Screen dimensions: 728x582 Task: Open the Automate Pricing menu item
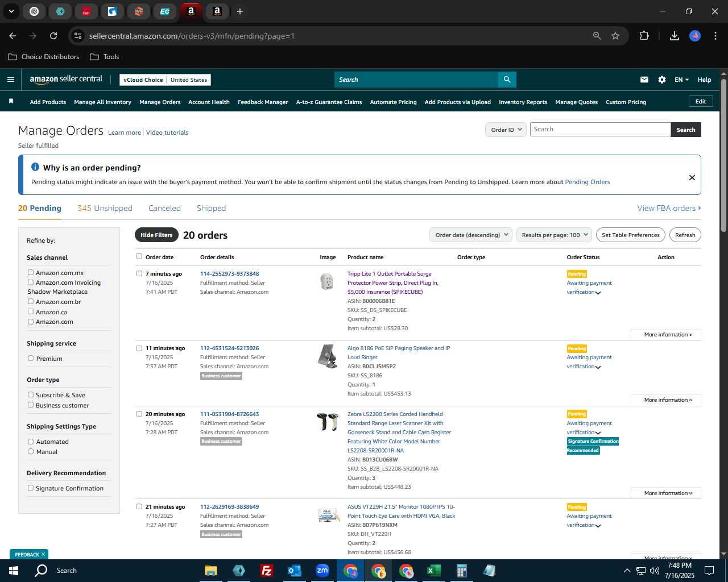tap(393, 102)
